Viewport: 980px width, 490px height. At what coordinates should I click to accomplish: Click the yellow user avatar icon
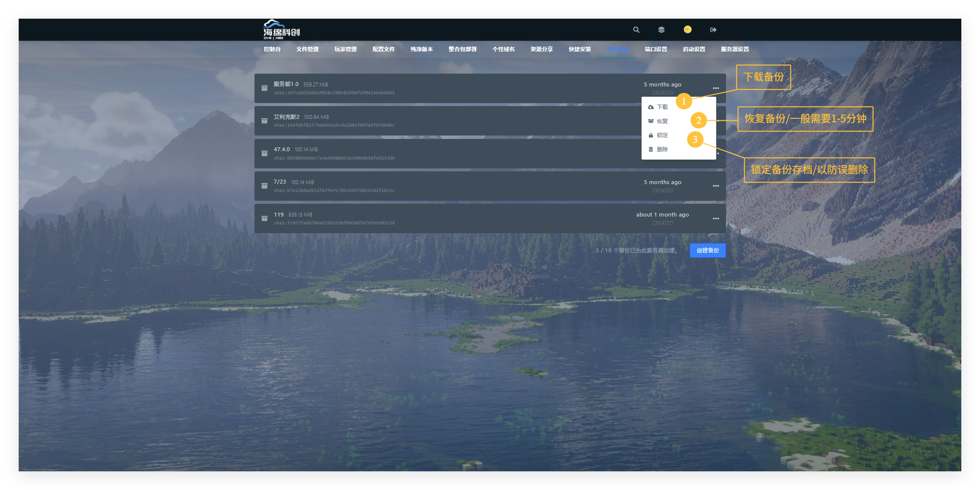coord(687,29)
